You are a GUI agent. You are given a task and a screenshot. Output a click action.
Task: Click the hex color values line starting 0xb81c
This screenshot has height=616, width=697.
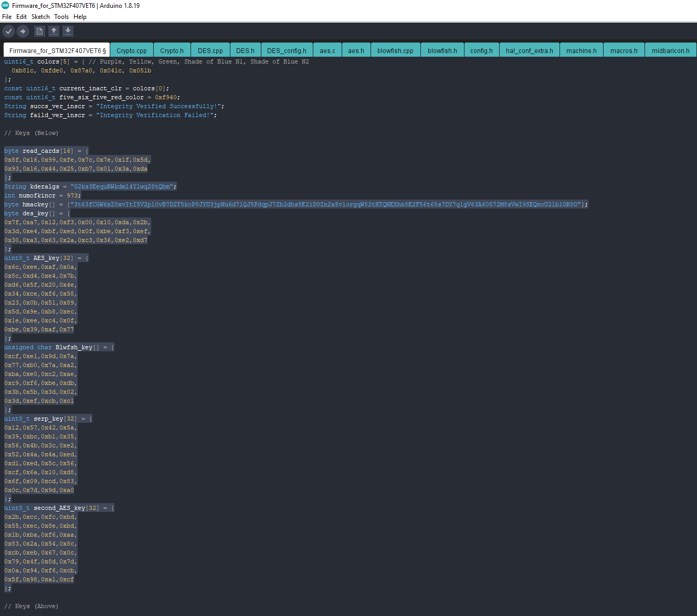81,70
